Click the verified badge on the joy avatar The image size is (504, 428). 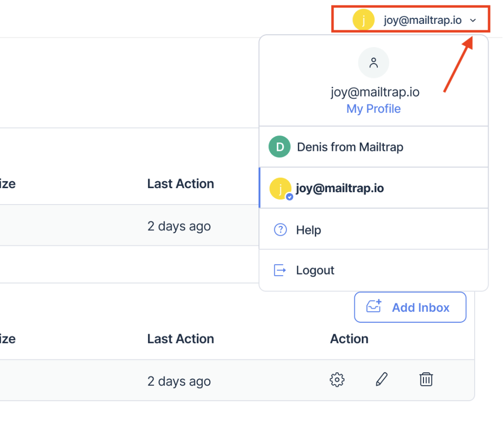289,197
